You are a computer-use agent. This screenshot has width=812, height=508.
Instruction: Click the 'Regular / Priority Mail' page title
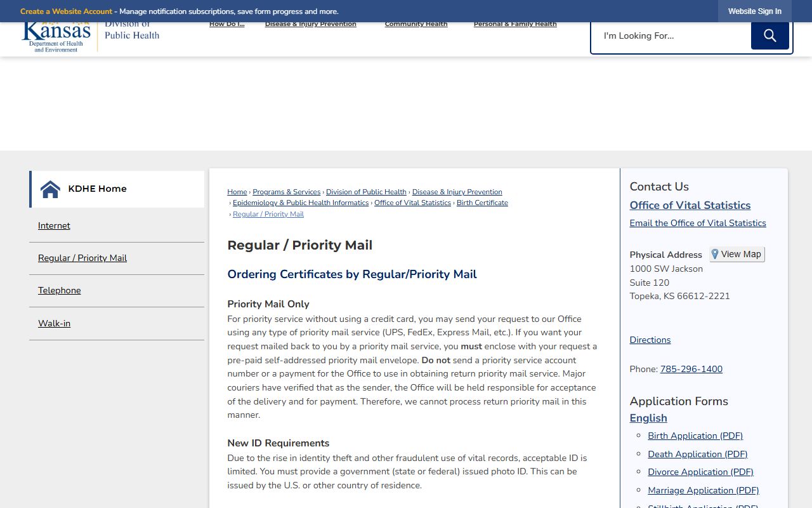tap(300, 245)
